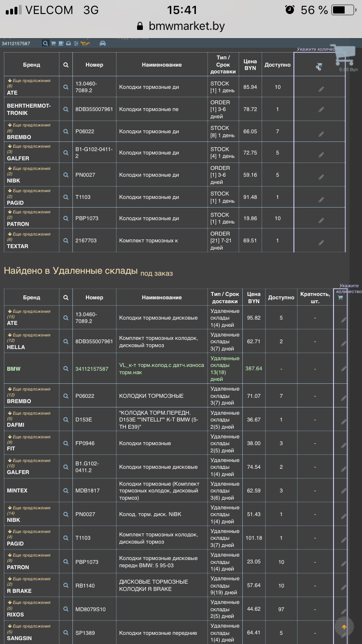Image resolution: width=362 pixels, height=644 pixels.
Task: Click the small cart icon in second table header
Action: click(340, 298)
